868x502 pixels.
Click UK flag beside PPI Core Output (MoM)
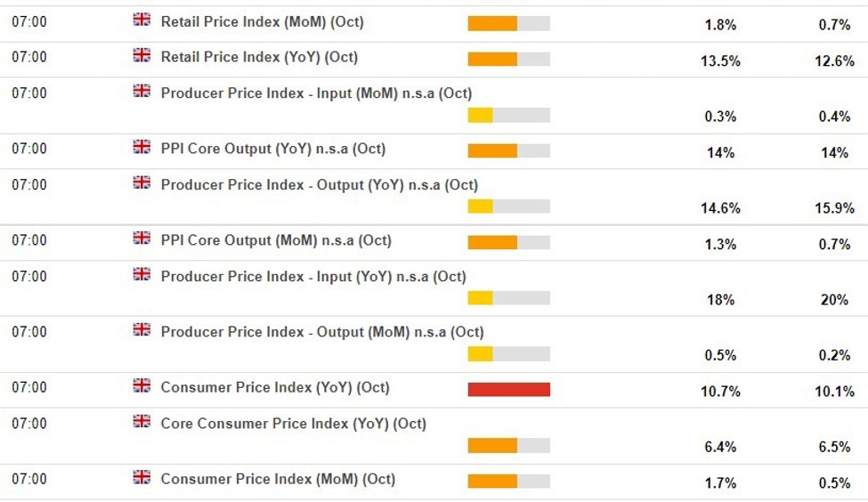point(142,239)
